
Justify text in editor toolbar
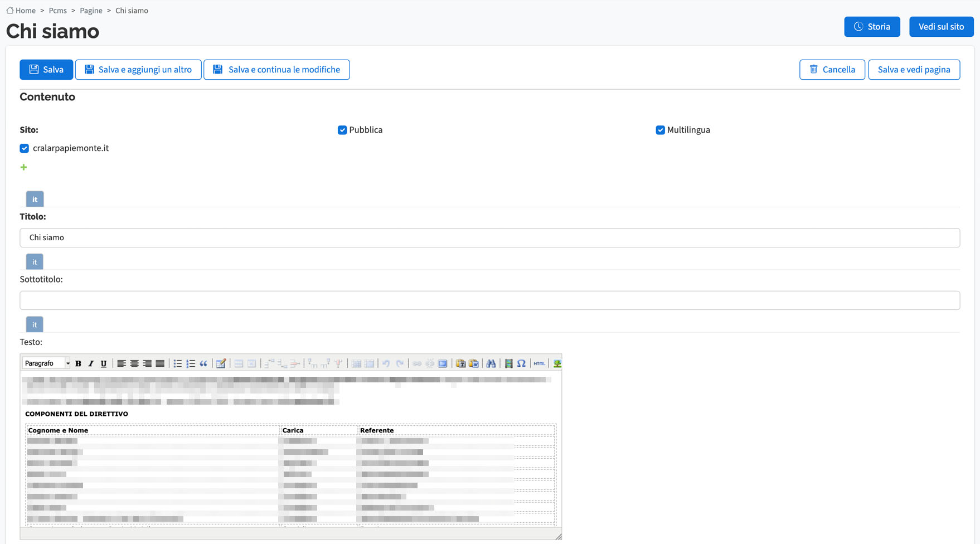pos(160,363)
